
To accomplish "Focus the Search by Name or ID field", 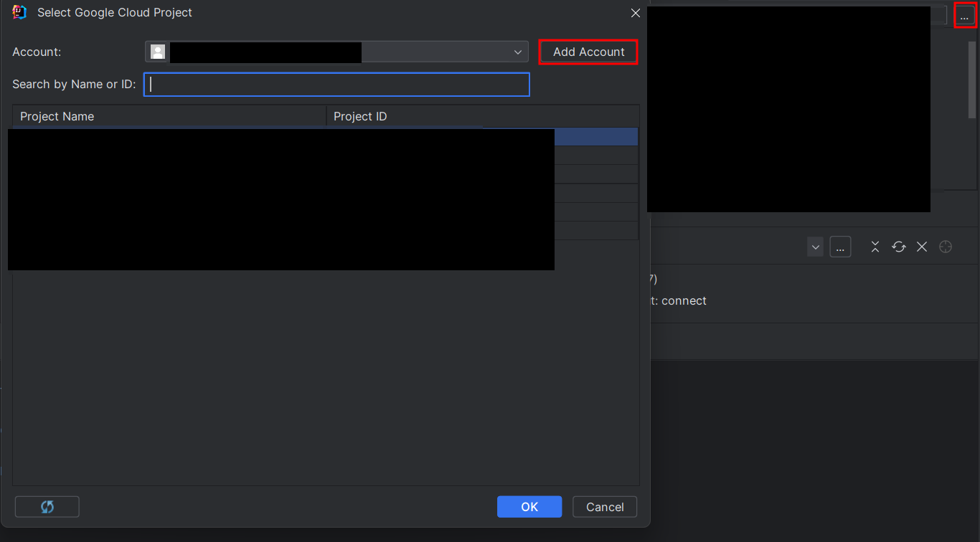I will 336,85.
